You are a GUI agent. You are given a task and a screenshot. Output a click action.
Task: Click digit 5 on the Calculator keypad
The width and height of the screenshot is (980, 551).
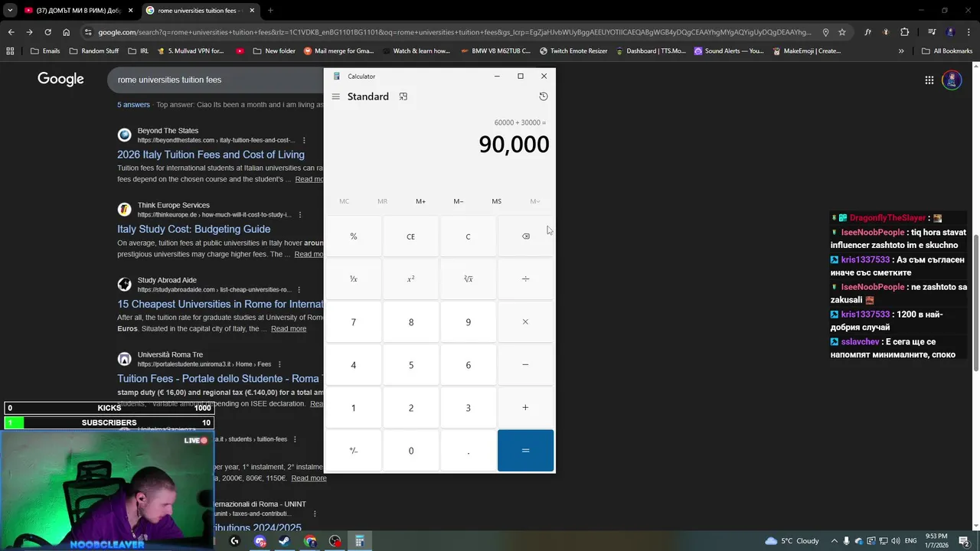(x=410, y=365)
